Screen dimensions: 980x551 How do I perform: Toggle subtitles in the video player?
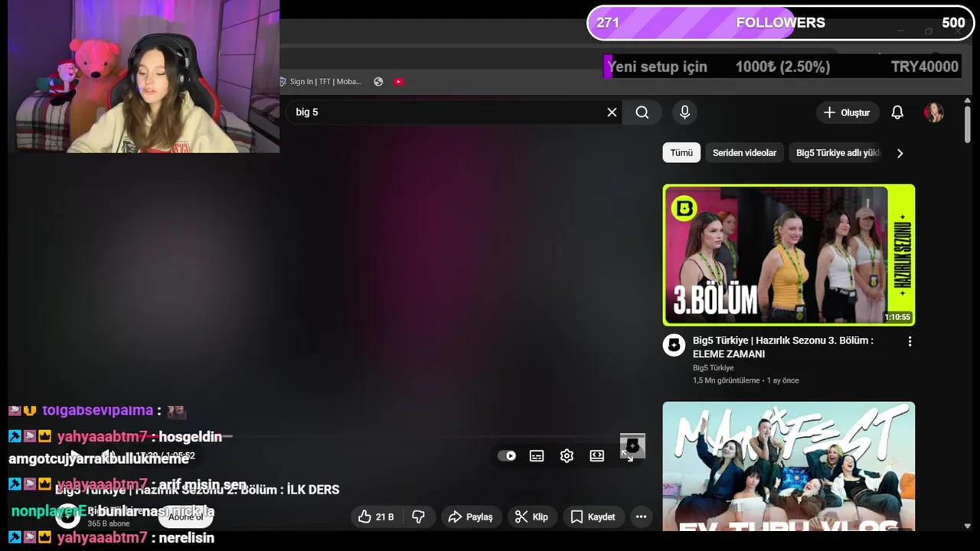click(x=537, y=456)
